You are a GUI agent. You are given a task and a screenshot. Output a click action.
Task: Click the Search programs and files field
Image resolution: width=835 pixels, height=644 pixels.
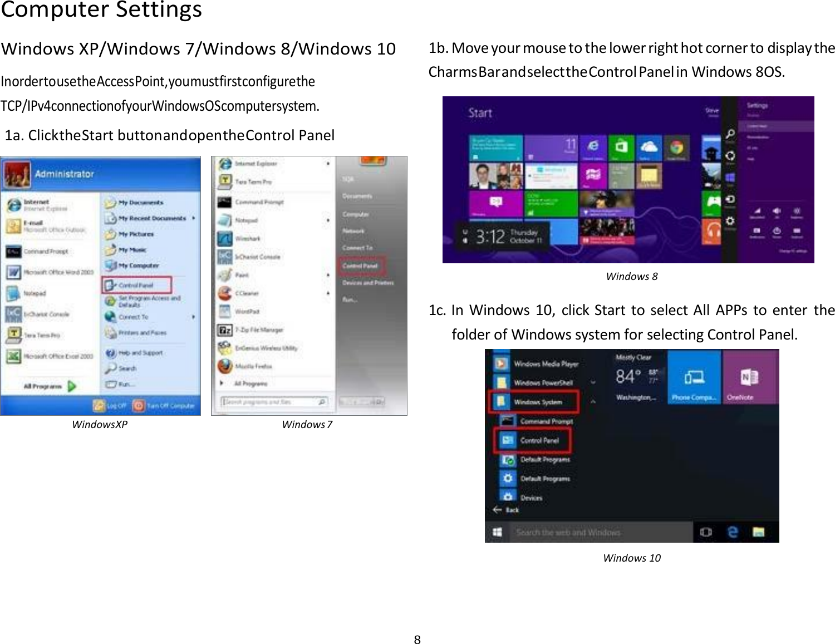point(274,401)
